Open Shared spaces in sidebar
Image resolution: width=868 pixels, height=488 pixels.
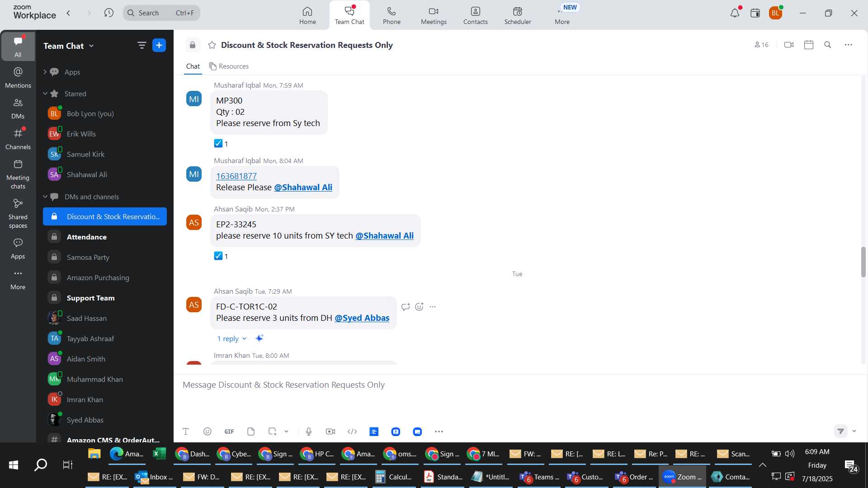tap(18, 214)
